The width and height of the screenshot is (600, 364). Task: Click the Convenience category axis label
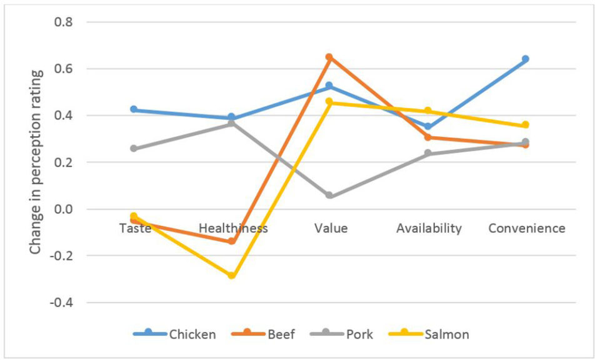coord(526,228)
